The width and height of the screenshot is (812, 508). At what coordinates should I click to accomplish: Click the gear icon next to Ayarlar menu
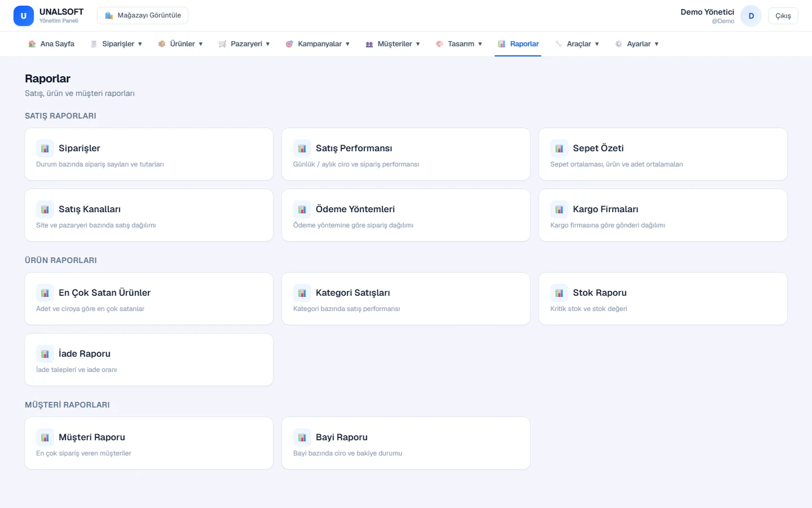[619, 44]
